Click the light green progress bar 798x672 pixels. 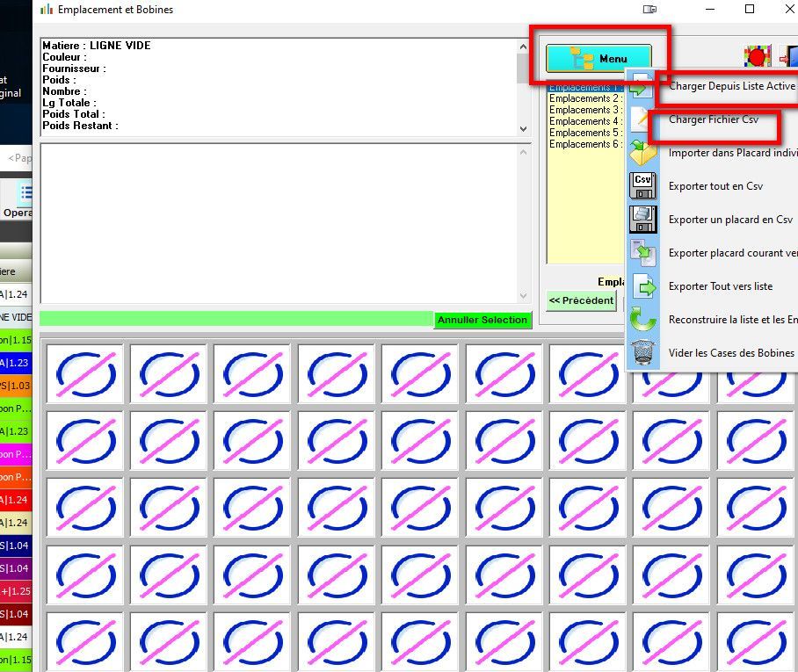pyautogui.click(x=236, y=319)
